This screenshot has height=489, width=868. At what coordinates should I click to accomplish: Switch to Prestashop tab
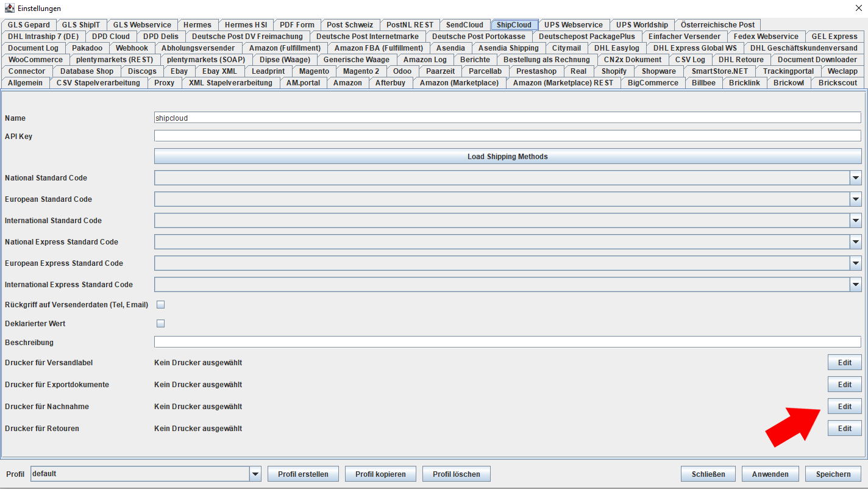pos(536,71)
